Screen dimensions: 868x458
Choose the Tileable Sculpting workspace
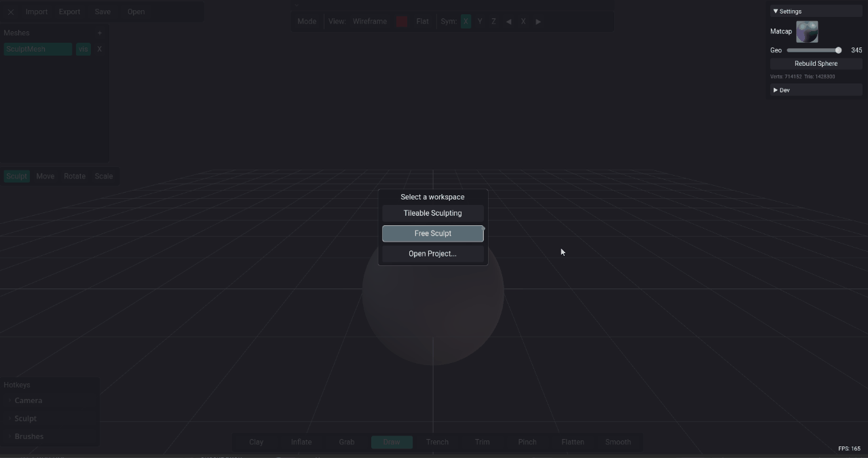[x=433, y=213]
